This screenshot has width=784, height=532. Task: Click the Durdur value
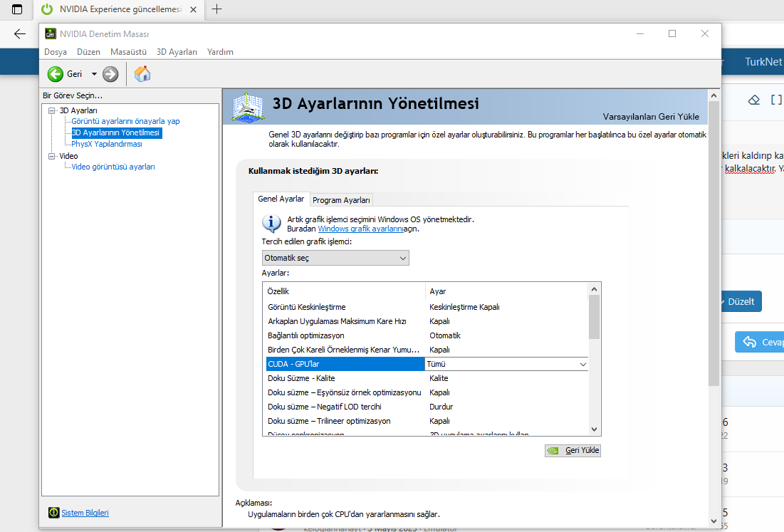click(x=441, y=407)
